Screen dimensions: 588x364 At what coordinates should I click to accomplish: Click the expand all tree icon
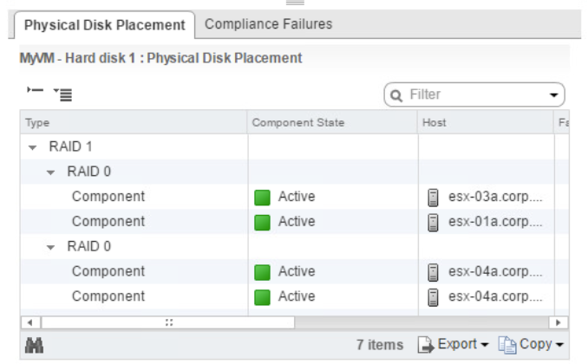click(x=62, y=94)
